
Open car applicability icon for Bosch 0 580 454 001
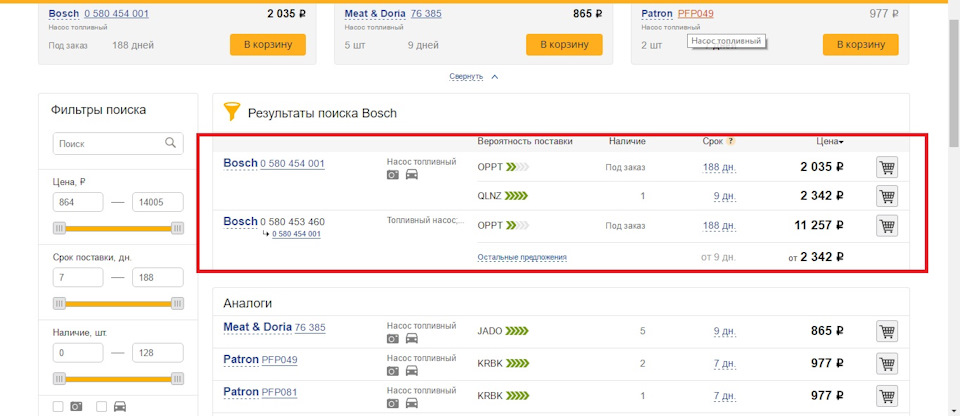412,175
